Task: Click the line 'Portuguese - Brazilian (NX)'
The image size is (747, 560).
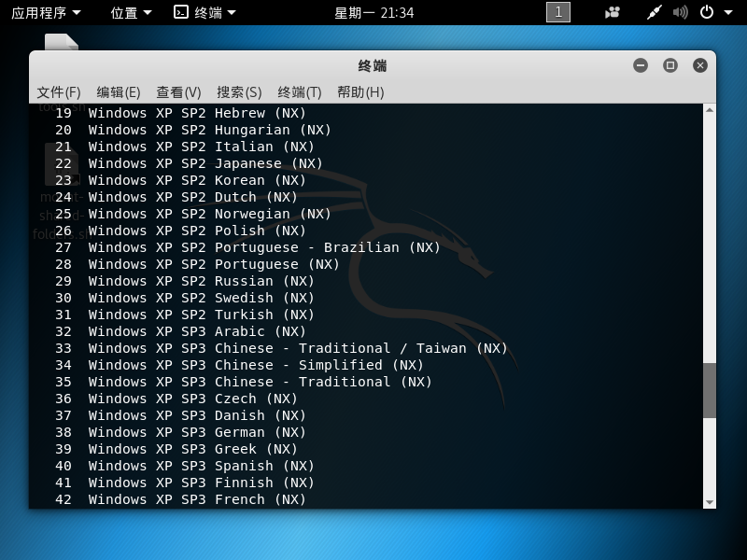Action: 328,247
